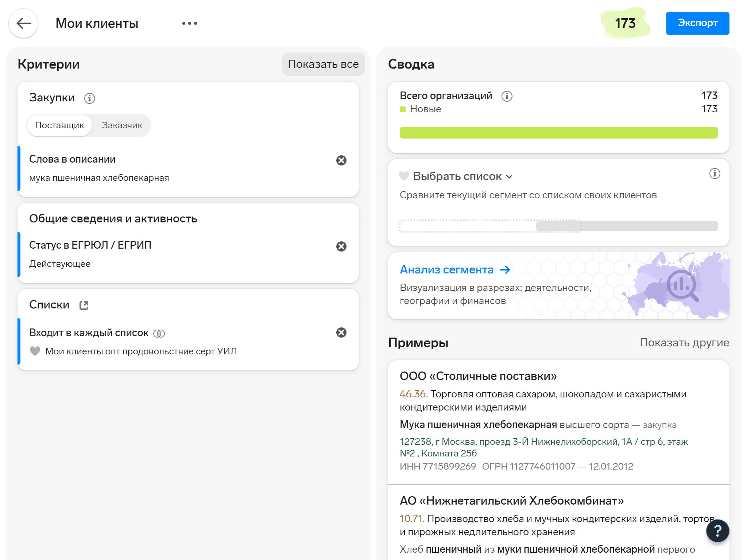
Task: Click info icon beside Всего организаций
Action: [507, 96]
